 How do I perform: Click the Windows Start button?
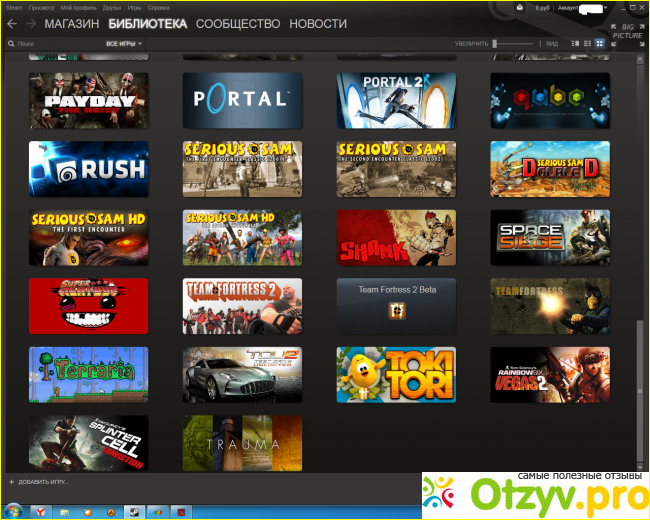click(14, 509)
